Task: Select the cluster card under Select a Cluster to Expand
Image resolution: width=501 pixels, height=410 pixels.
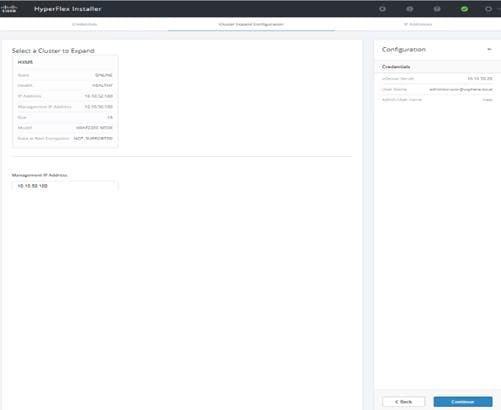Action: pyautogui.click(x=65, y=101)
